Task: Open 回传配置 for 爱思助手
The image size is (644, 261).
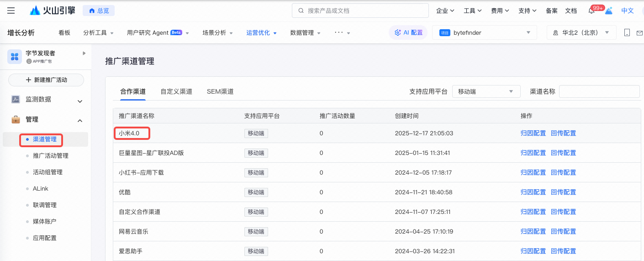Action: 563,251
